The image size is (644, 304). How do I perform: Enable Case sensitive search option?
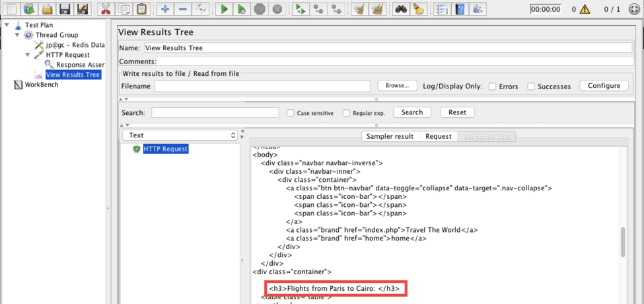291,112
